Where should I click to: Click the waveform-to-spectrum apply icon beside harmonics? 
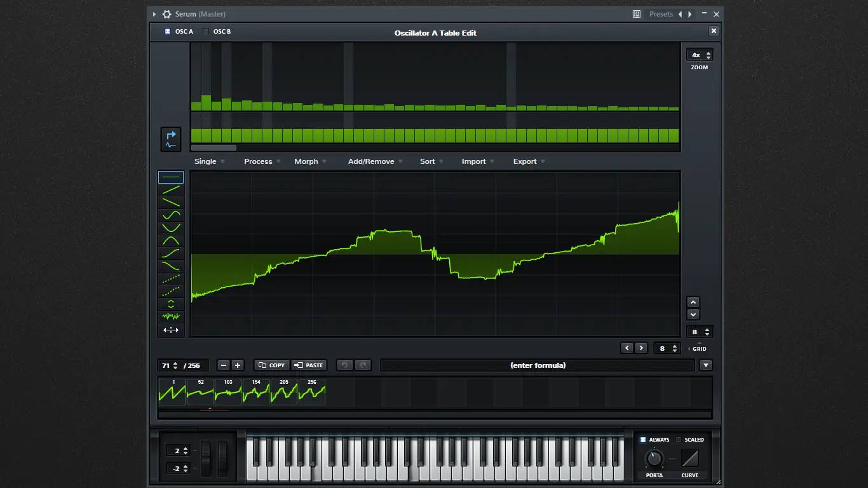point(170,139)
